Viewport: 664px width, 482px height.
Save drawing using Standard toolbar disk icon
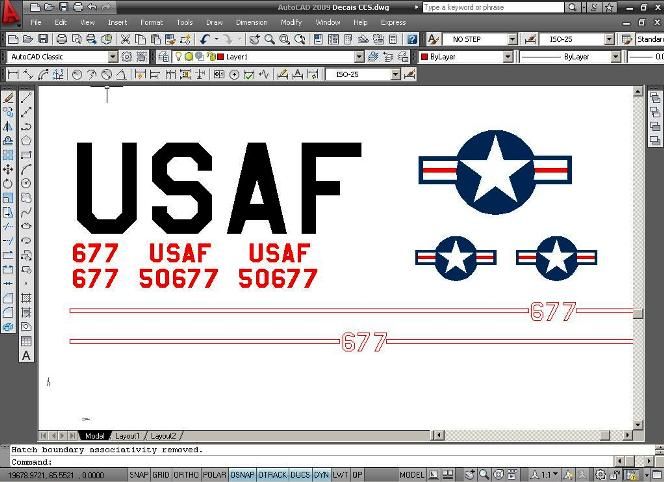pyautogui.click(x=43, y=39)
